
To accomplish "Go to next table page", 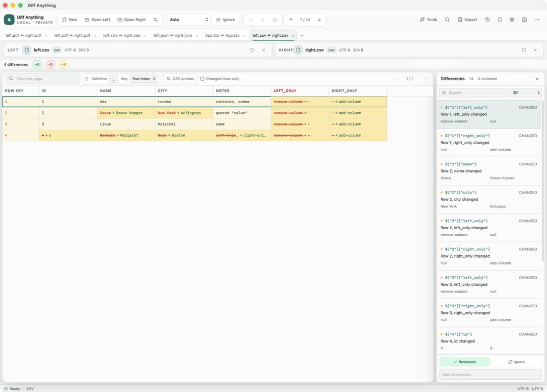I will (x=426, y=79).
